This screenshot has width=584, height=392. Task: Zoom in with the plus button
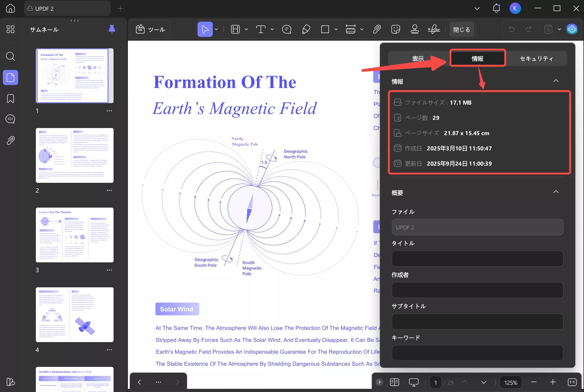553,382
